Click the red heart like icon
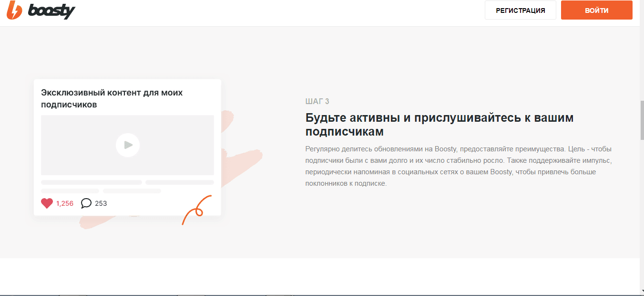Viewport: 644px width, 296px height. 47,203
